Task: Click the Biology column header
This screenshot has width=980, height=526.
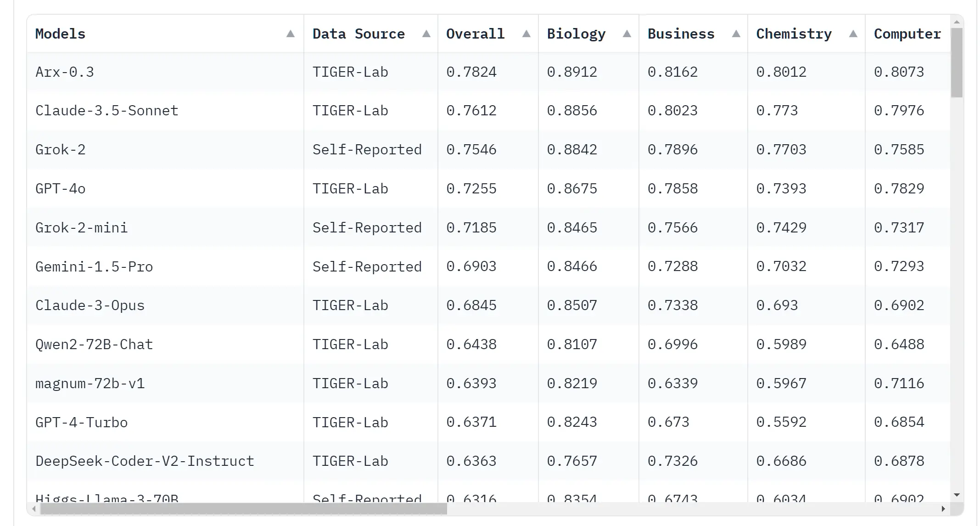Action: coord(589,34)
